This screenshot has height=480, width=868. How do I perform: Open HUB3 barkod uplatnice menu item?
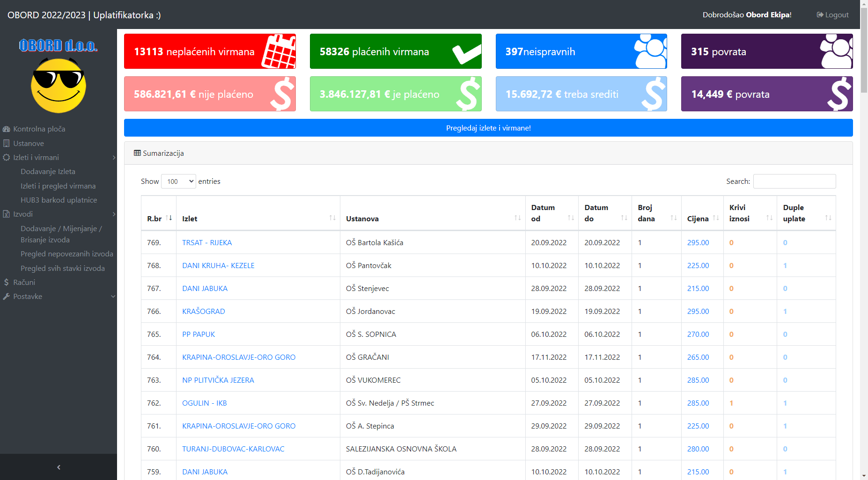59,200
